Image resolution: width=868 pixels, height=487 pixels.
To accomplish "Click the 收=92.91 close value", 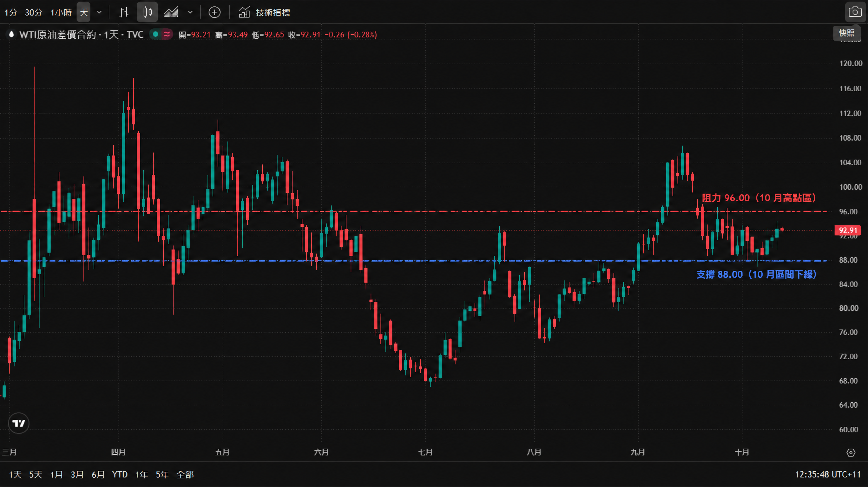I will [304, 35].
